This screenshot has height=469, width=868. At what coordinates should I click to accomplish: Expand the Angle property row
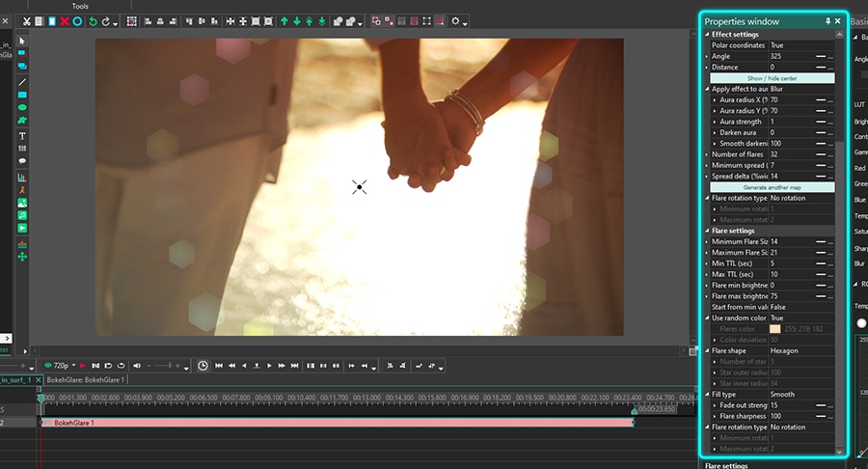pos(707,57)
